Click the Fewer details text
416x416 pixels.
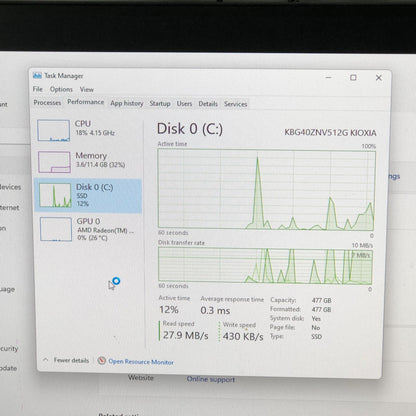(71, 360)
